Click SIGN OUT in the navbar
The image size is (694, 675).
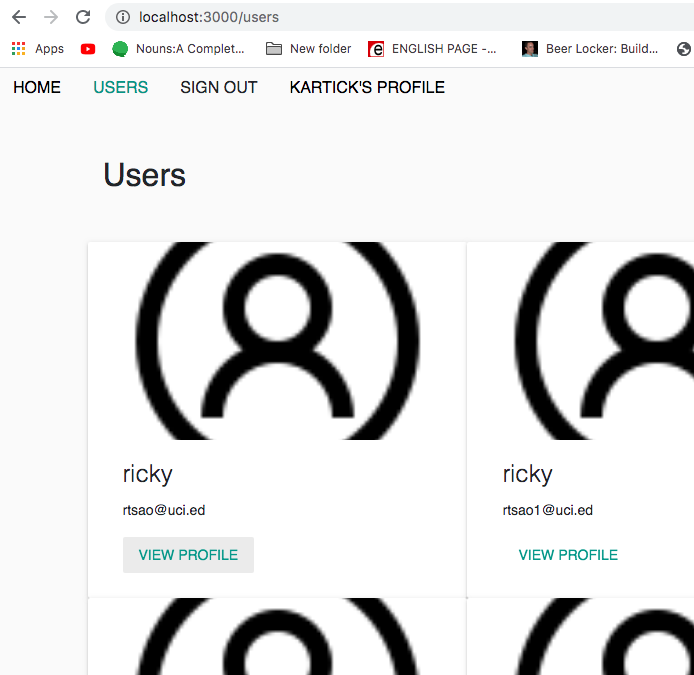click(219, 87)
